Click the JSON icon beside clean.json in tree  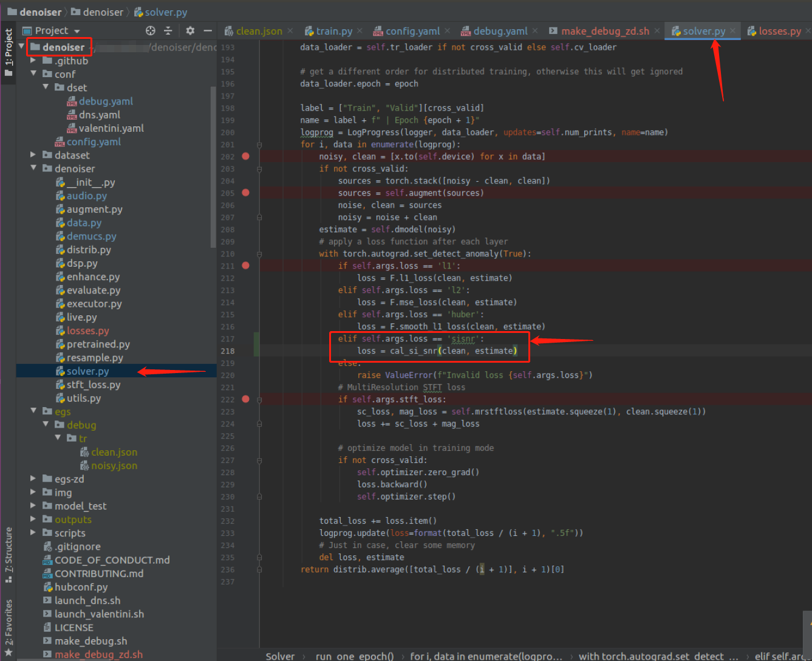(x=84, y=452)
